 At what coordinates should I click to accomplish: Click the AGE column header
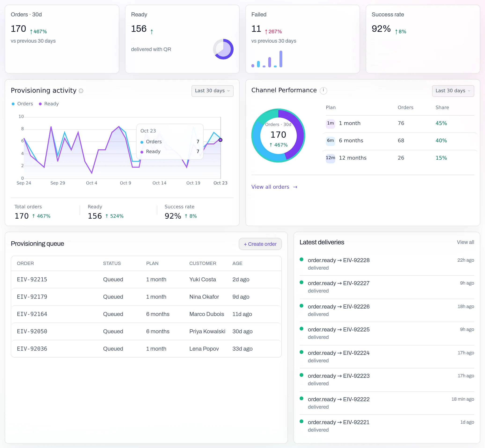(237, 263)
